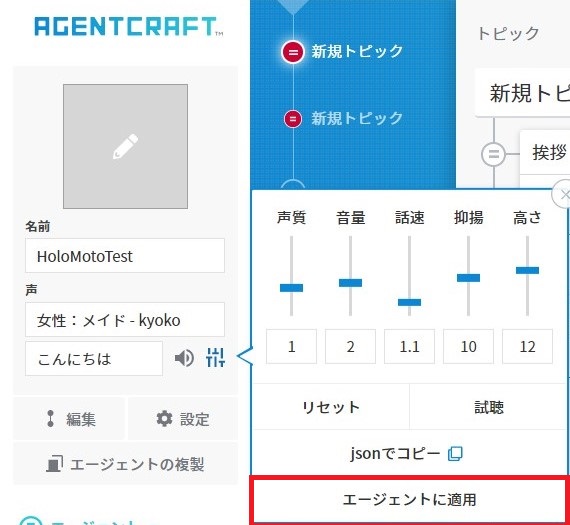This screenshot has height=525, width=570.
Task: Click the リセット button
Action: pyautogui.click(x=331, y=407)
